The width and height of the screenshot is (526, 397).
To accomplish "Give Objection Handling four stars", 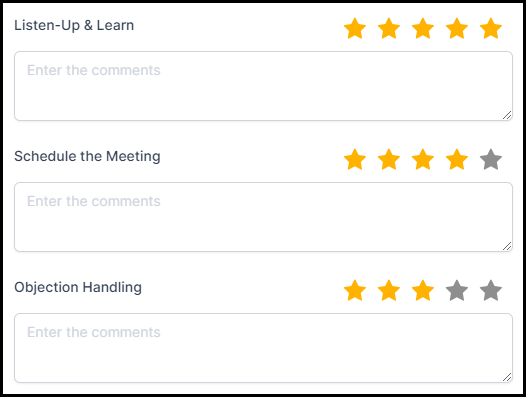I will tap(457, 290).
